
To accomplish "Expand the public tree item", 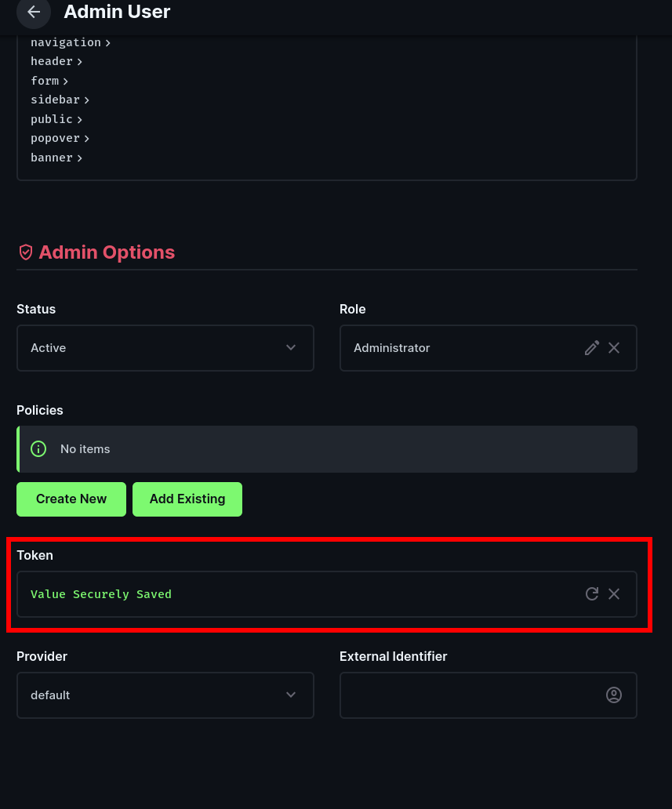I will point(79,119).
